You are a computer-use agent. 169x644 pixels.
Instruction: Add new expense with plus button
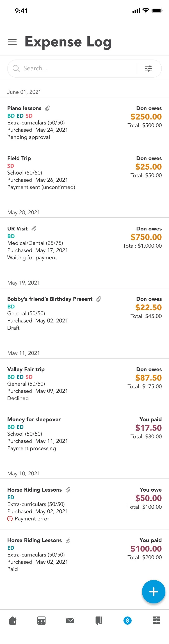[153, 591]
